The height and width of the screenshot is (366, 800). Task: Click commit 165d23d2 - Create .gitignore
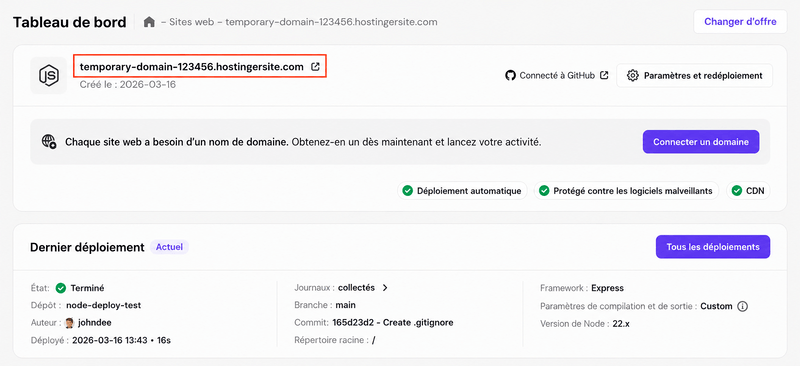coord(392,323)
